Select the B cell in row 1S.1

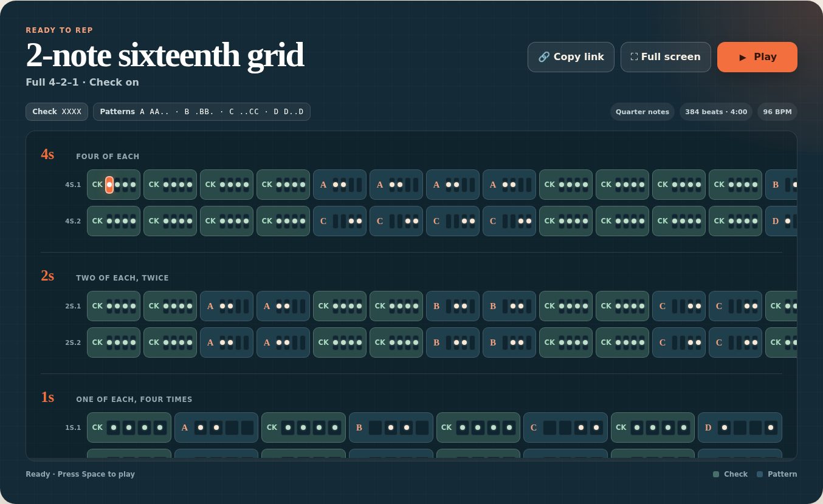coord(391,427)
